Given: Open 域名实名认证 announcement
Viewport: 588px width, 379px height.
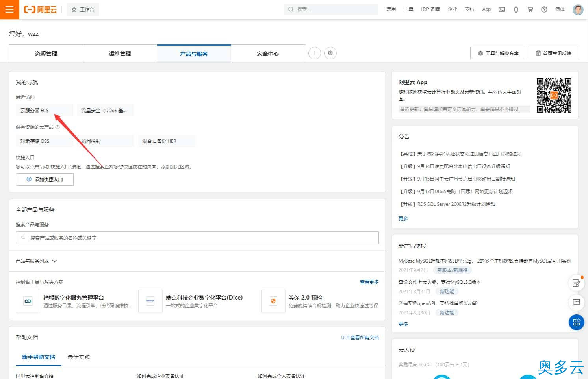Looking at the screenshot, I should point(460,154).
